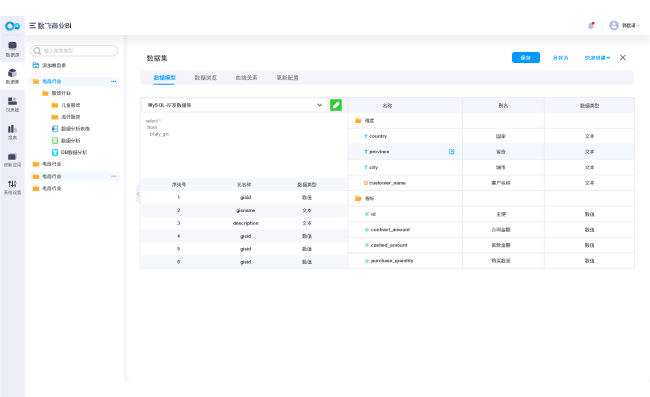
Task: Click numeric icon beside contract_amount
Action: point(366,230)
